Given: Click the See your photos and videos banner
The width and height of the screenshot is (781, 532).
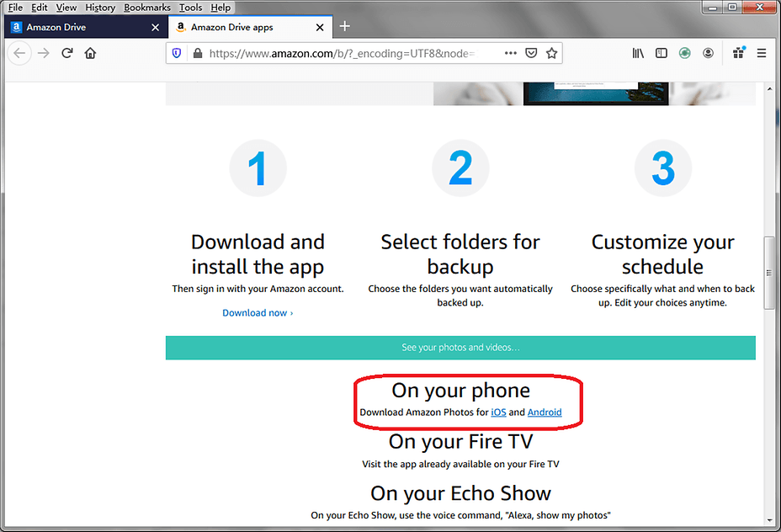Looking at the screenshot, I should coord(460,348).
